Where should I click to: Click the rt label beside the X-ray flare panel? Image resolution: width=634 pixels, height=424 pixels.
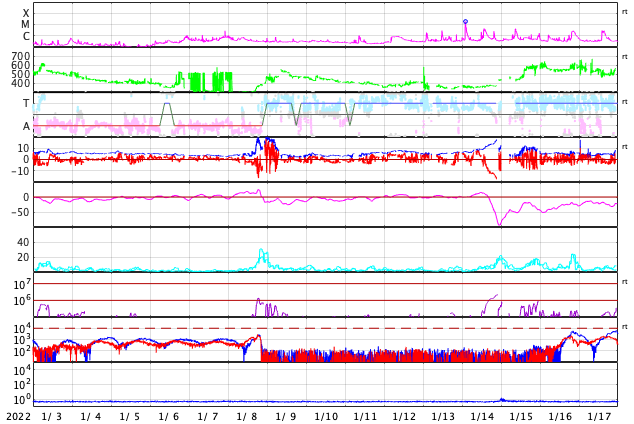pos(625,12)
